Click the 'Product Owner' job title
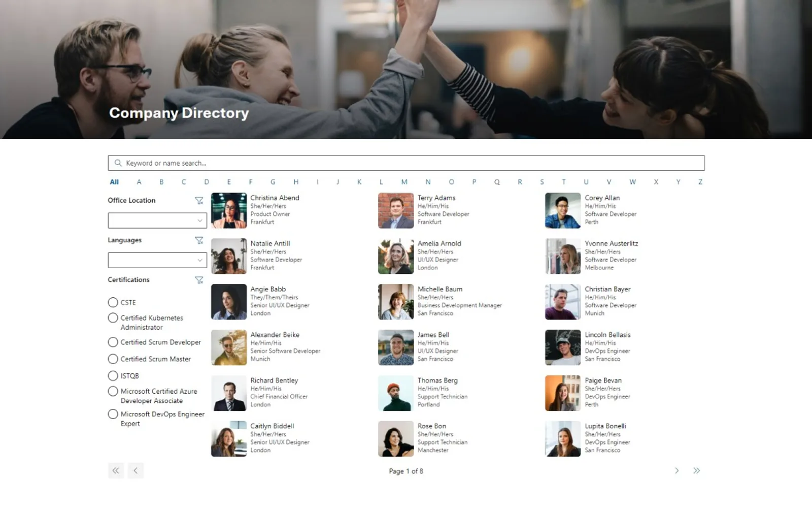This screenshot has height=508, width=812. pos(270,214)
